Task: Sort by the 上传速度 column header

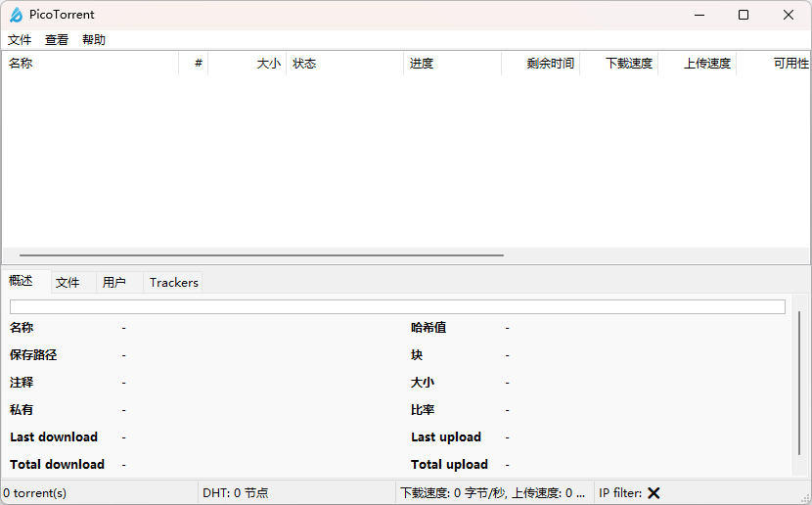Action: pyautogui.click(x=697, y=64)
